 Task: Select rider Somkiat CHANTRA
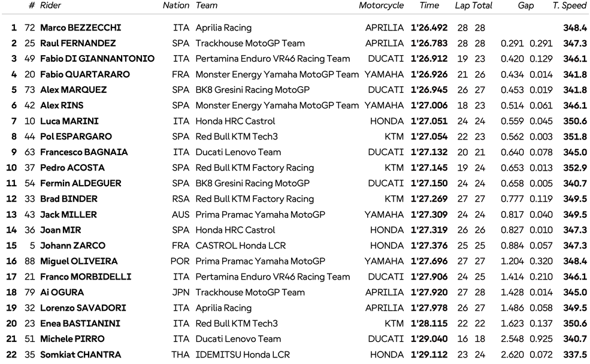pyautogui.click(x=80, y=354)
